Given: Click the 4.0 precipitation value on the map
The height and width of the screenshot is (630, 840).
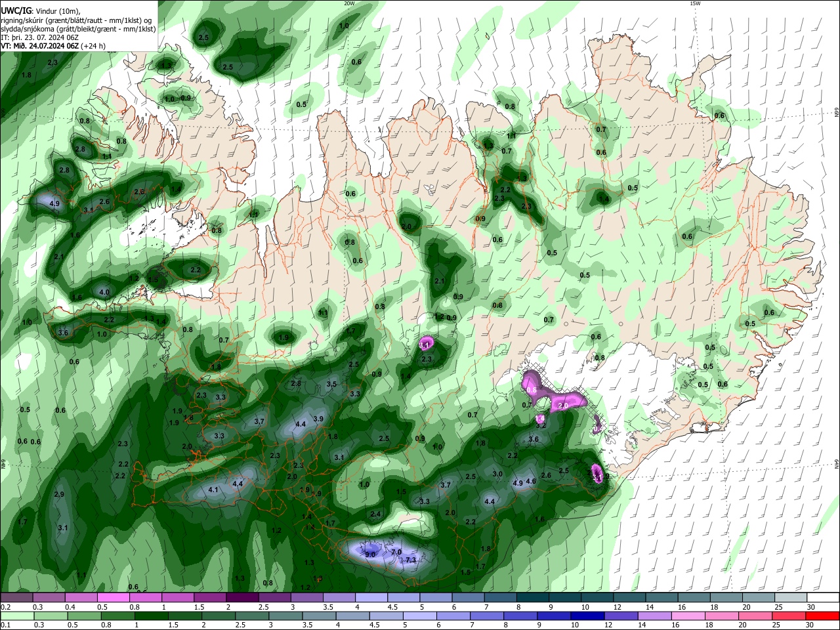Looking at the screenshot, I should point(104,292).
